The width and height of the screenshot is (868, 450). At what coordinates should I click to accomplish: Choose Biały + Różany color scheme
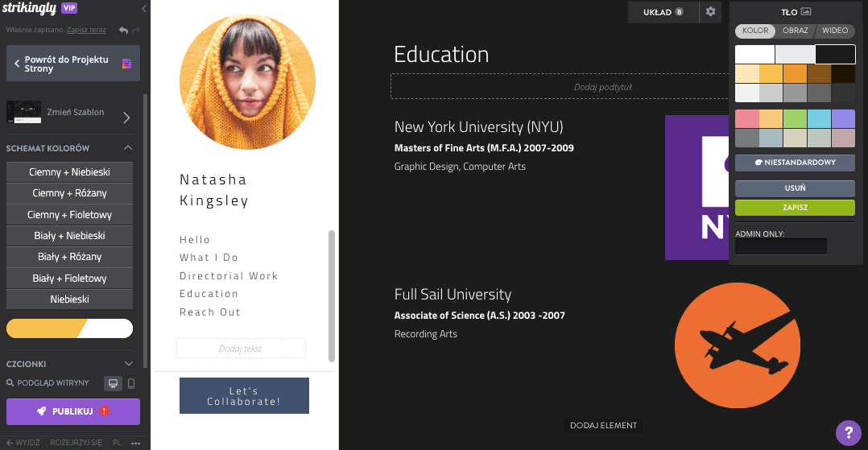(x=69, y=257)
